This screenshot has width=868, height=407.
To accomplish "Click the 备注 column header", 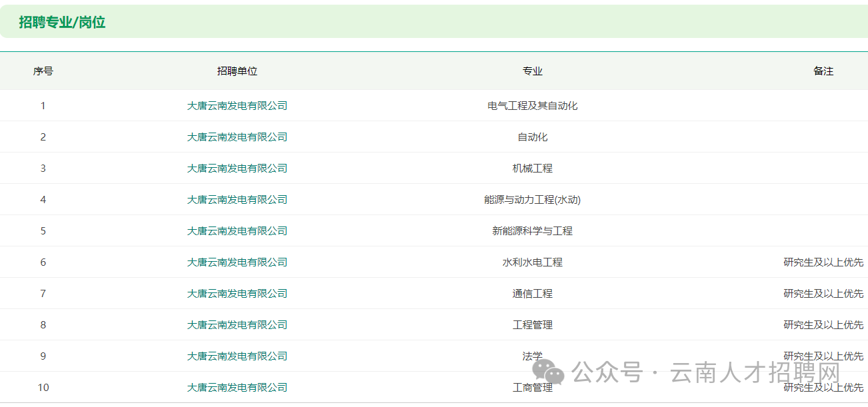I will point(823,71).
